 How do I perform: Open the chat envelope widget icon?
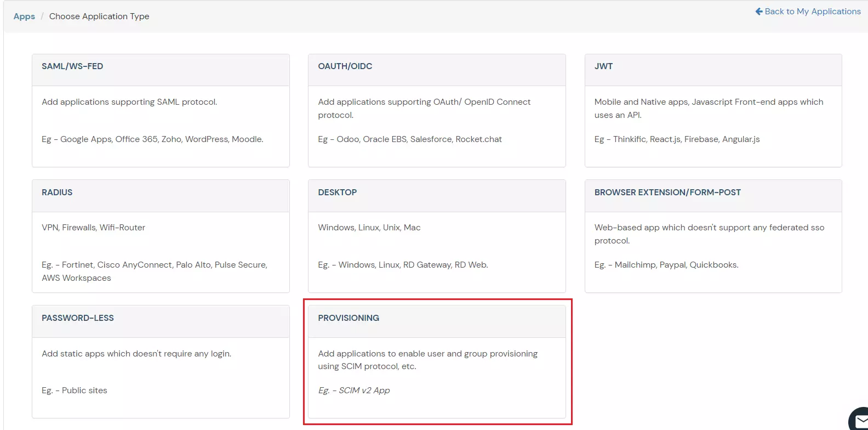coord(860,420)
